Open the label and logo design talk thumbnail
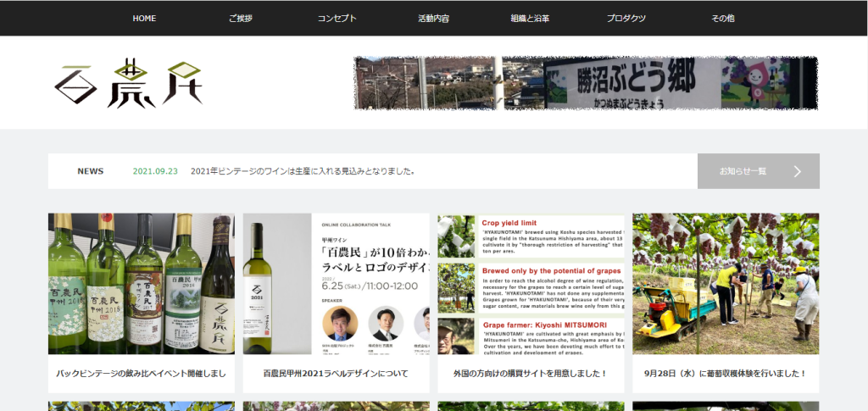868x411 pixels. click(x=336, y=283)
